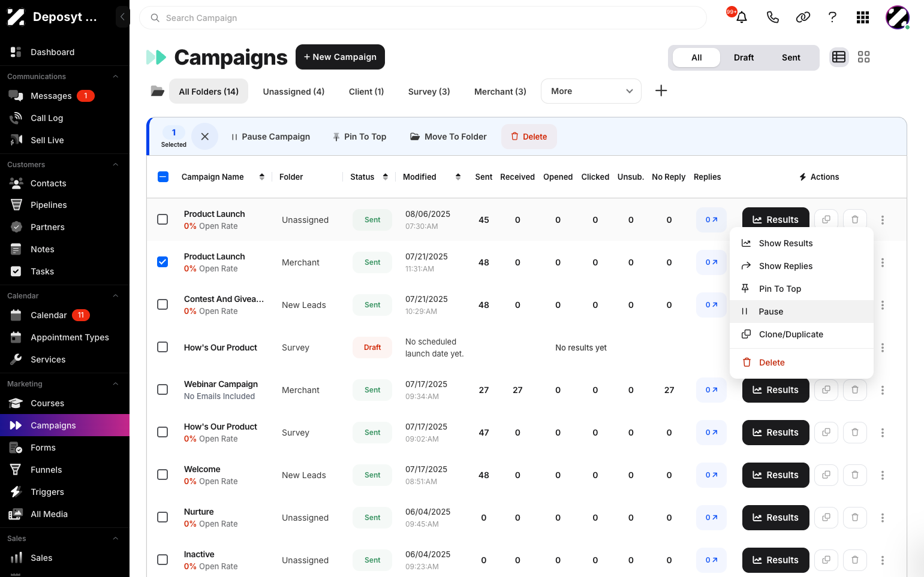Duplicate the 08/06/2025 Product Launch campaign

(x=826, y=220)
